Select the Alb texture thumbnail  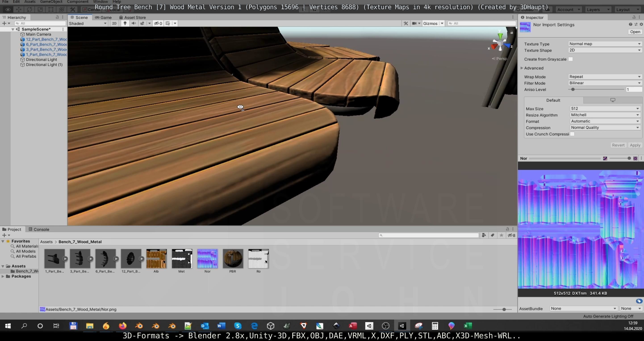pos(156,259)
